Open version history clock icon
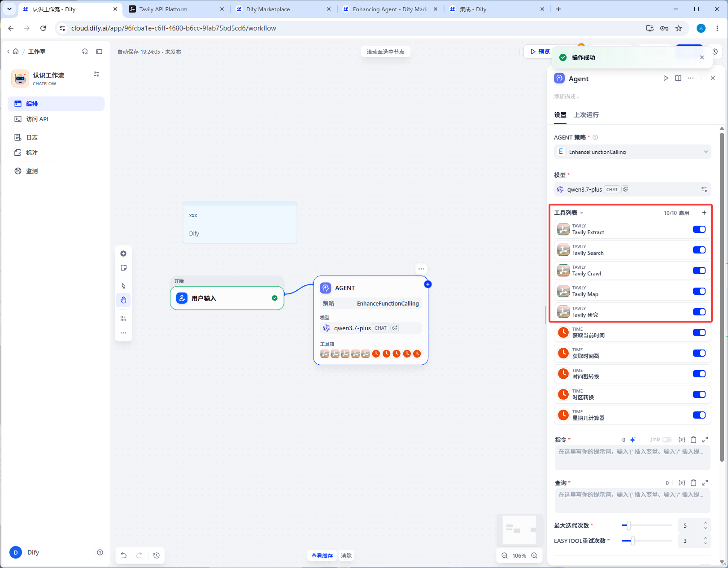 pyautogui.click(x=157, y=555)
